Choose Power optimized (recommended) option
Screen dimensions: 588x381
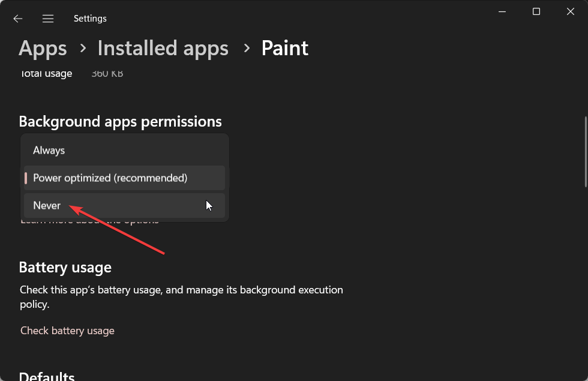coord(125,178)
